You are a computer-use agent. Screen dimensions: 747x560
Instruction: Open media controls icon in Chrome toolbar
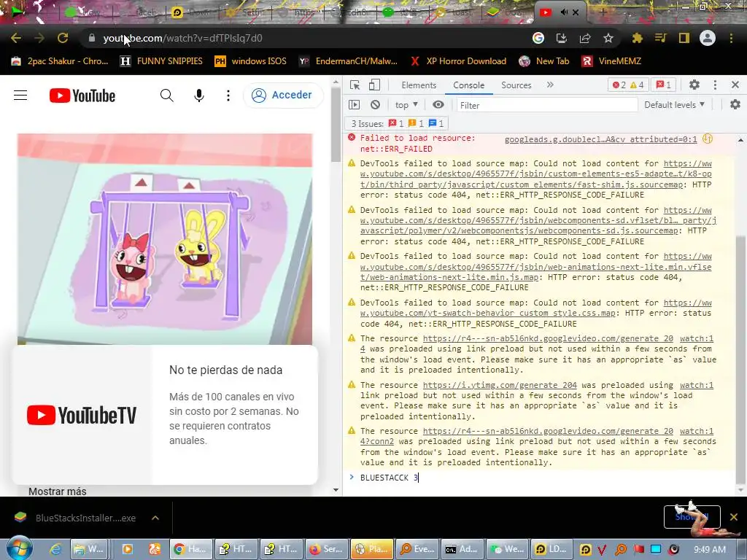(660, 38)
